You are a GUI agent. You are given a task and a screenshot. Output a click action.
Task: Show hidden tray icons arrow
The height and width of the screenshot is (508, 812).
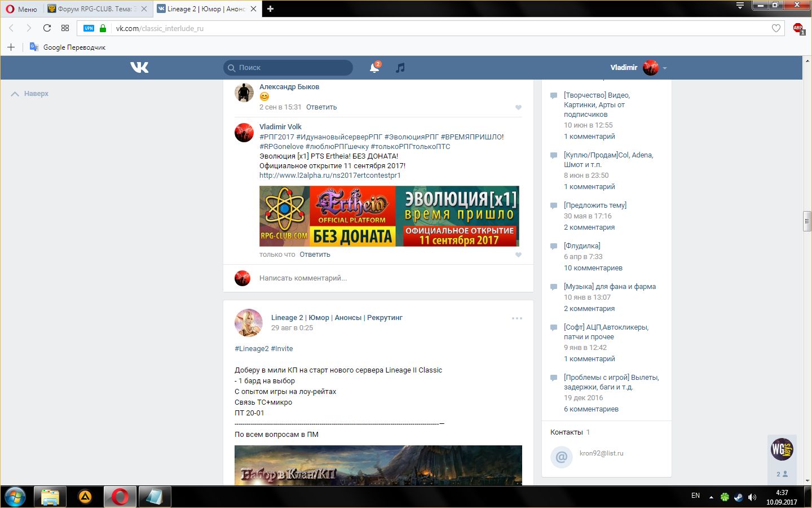tap(711, 497)
